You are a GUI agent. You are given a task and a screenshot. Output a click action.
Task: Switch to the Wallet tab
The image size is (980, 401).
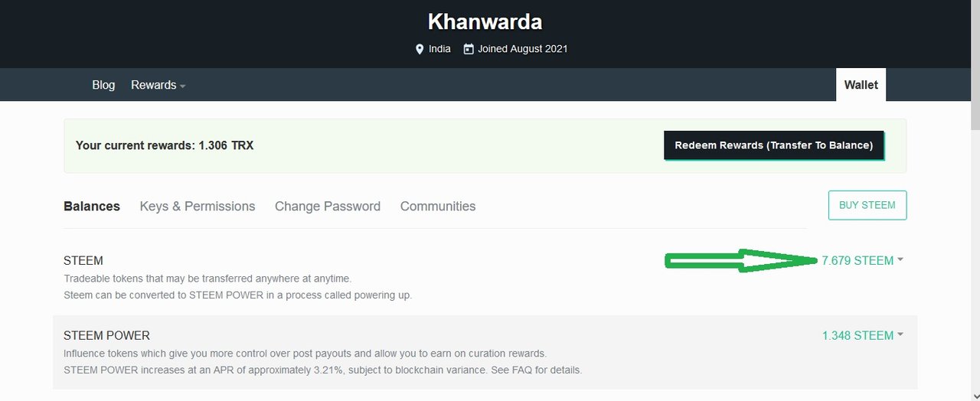[861, 85]
